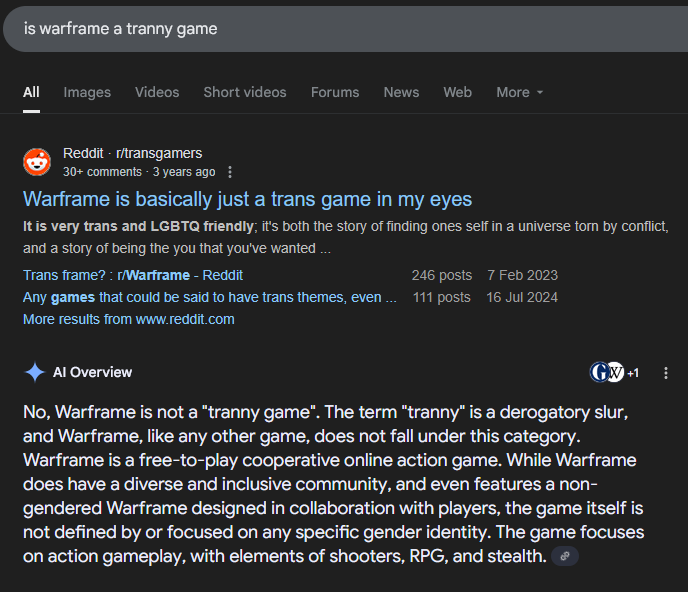Switch to the News tab
Image resolution: width=688 pixels, height=592 pixels.
[401, 92]
